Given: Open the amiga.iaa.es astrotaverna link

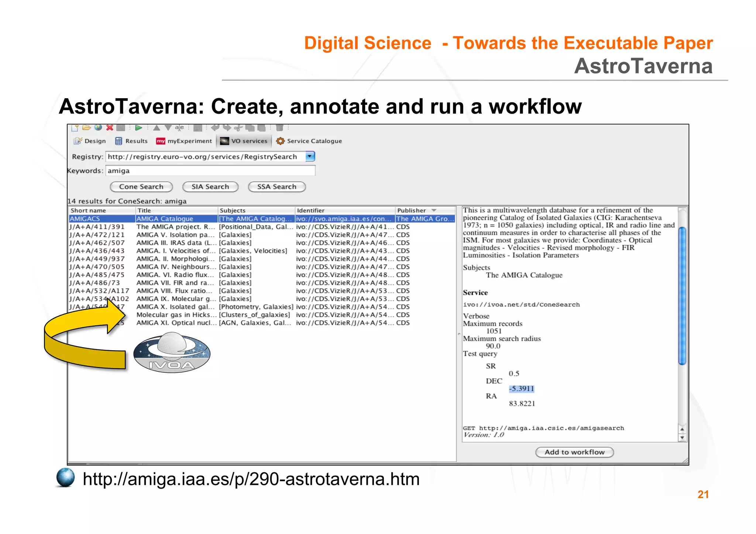Looking at the screenshot, I should tap(251, 479).
